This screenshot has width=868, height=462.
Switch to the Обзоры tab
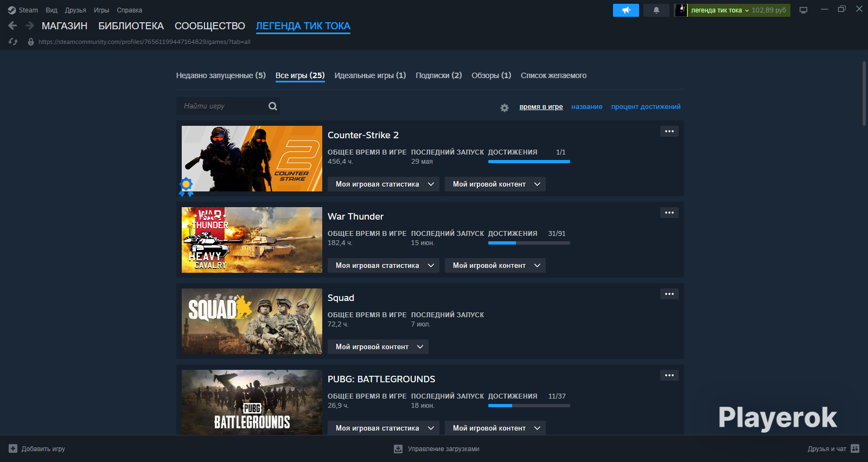[x=492, y=75]
